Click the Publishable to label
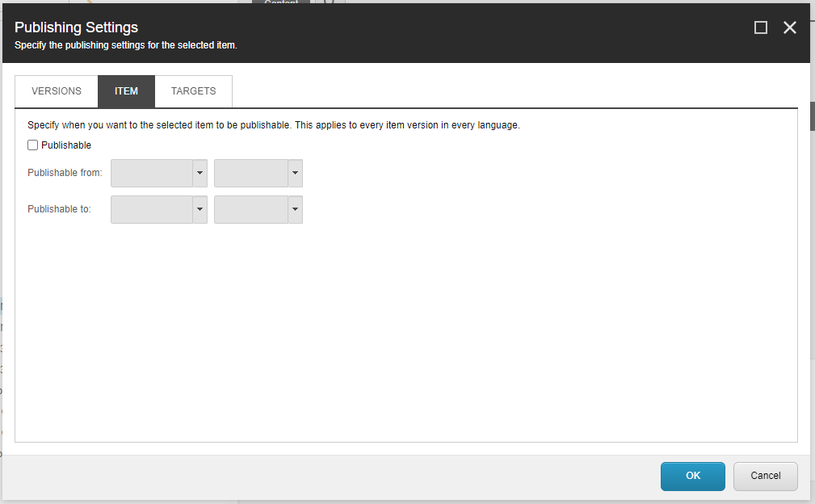 click(59, 209)
